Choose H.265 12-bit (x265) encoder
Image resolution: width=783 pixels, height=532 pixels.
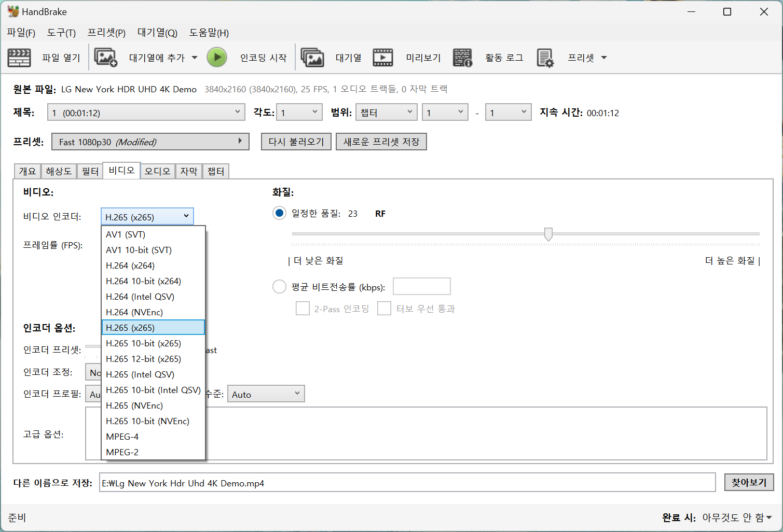(154, 359)
